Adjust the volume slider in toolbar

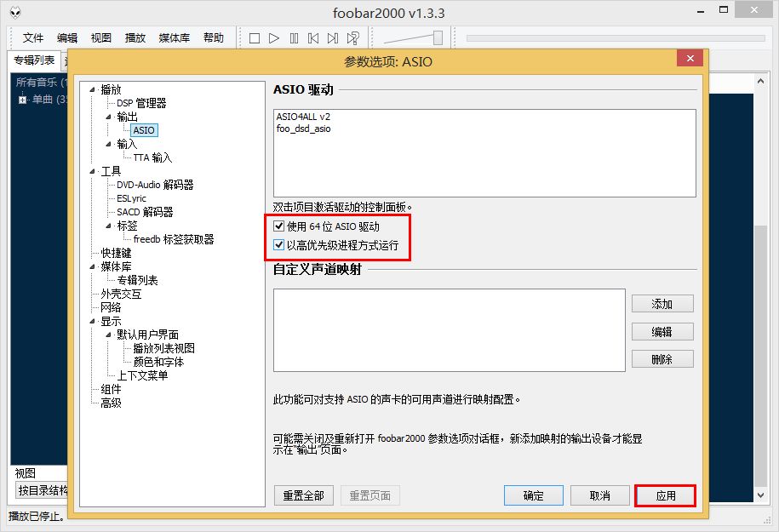[438, 37]
